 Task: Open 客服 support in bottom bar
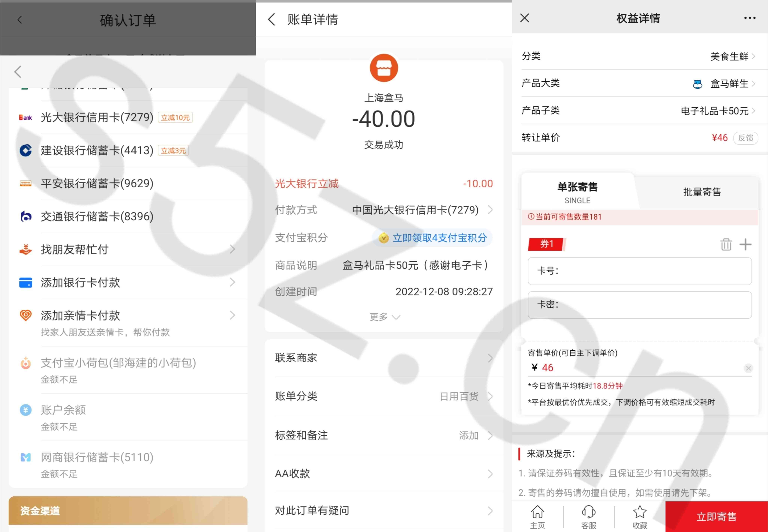589,517
